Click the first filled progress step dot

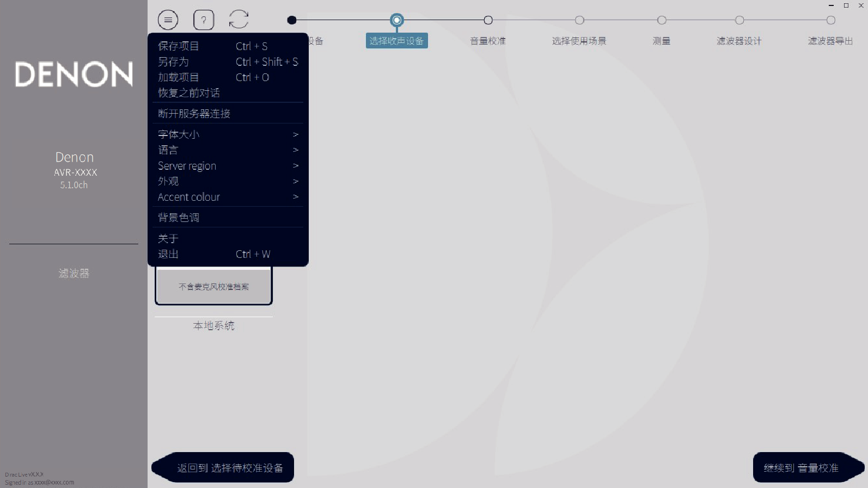pyautogui.click(x=292, y=20)
